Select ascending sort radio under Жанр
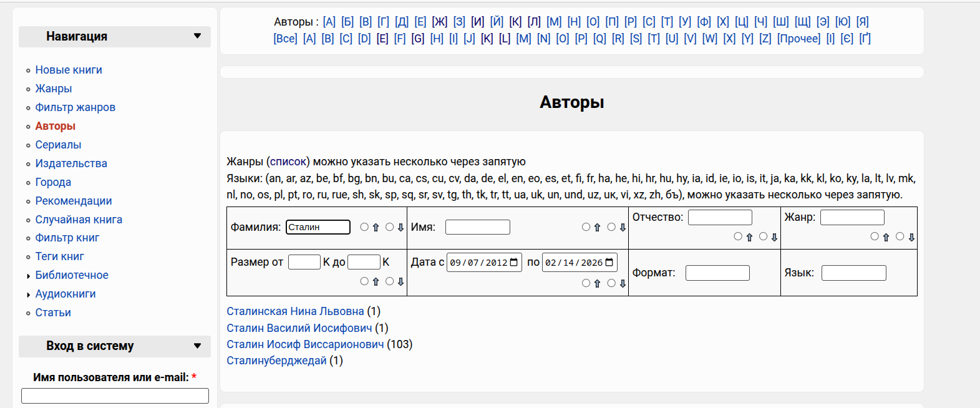 pos(875,236)
